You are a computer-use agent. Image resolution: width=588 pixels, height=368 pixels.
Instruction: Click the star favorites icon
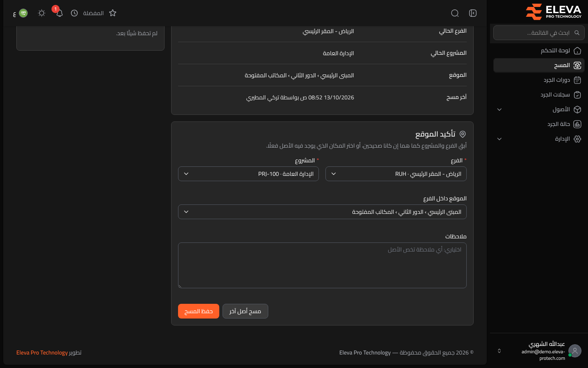(x=113, y=13)
